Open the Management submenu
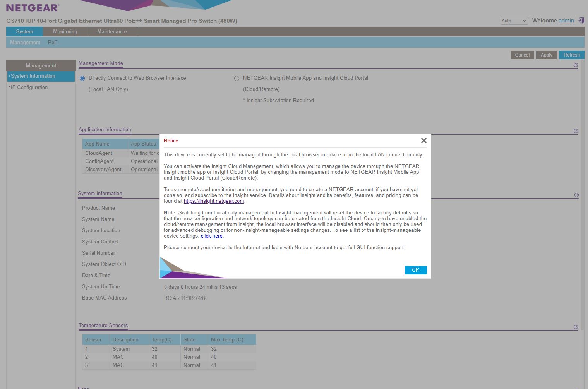 coord(25,43)
